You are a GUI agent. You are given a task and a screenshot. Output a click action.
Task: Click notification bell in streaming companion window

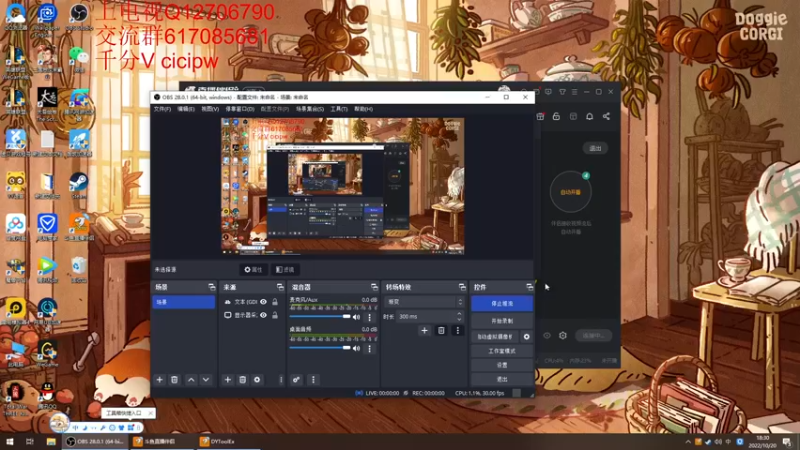pos(589,116)
